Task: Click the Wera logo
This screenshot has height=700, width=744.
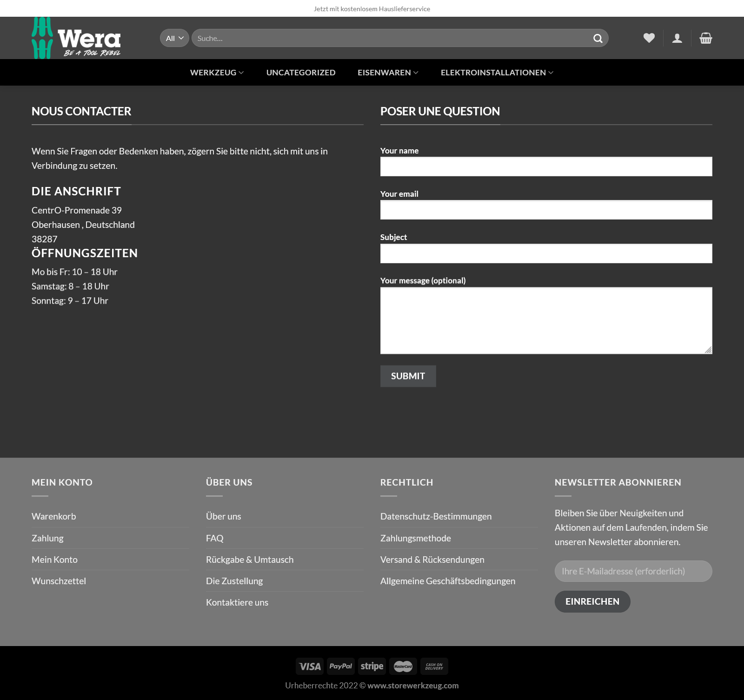Action: tap(76, 38)
